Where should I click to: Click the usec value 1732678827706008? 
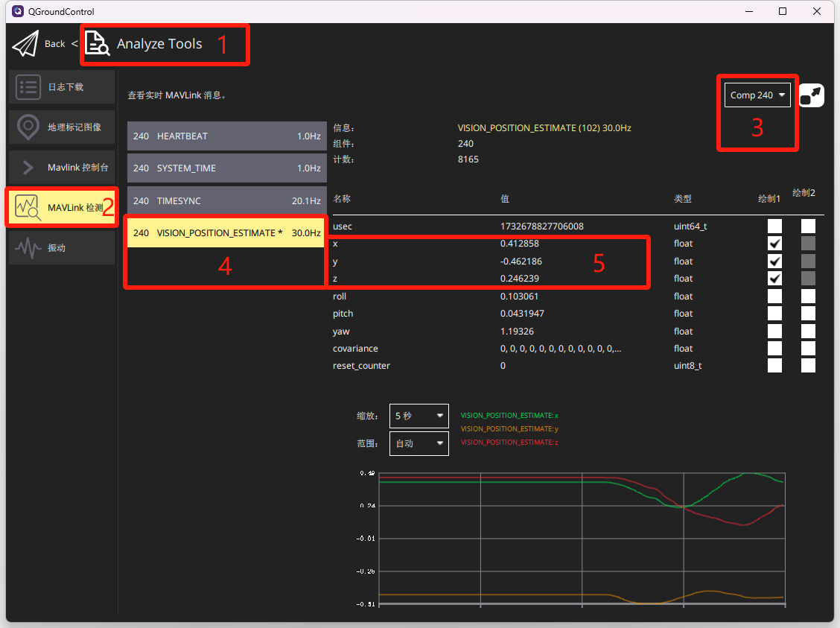click(541, 226)
